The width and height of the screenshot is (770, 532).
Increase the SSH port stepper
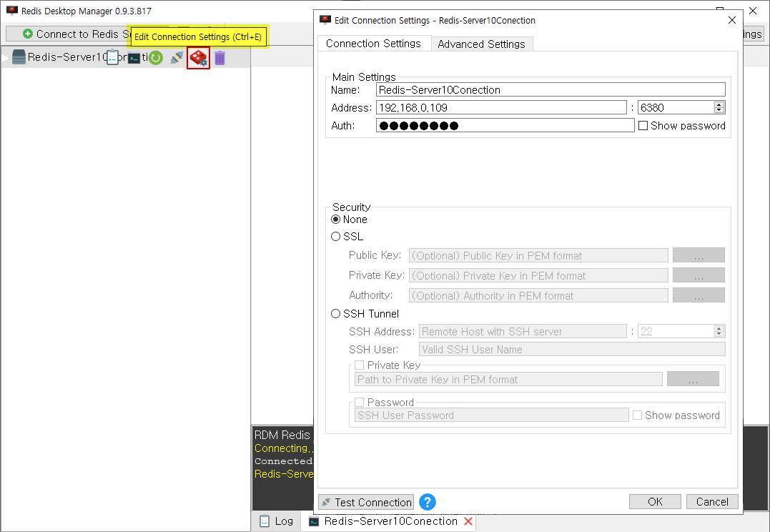(x=719, y=328)
